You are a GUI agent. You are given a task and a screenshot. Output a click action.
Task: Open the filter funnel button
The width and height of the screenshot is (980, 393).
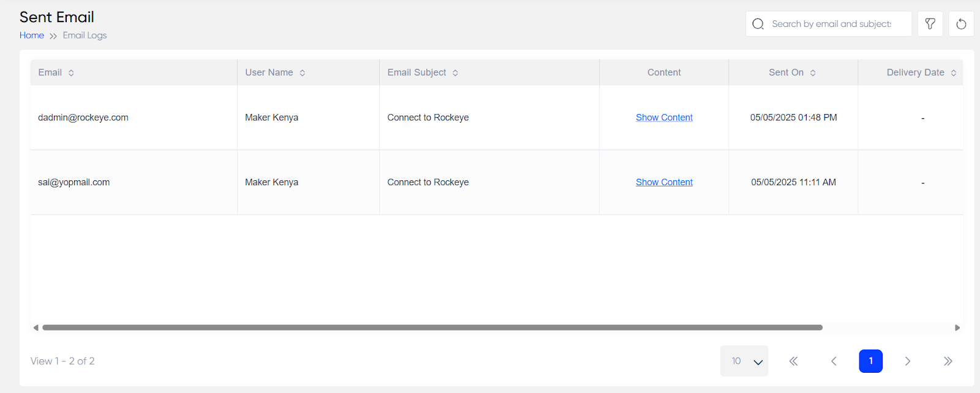(x=930, y=24)
